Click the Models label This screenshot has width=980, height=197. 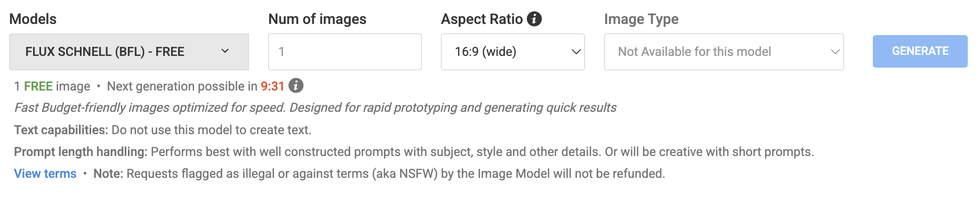(x=33, y=19)
